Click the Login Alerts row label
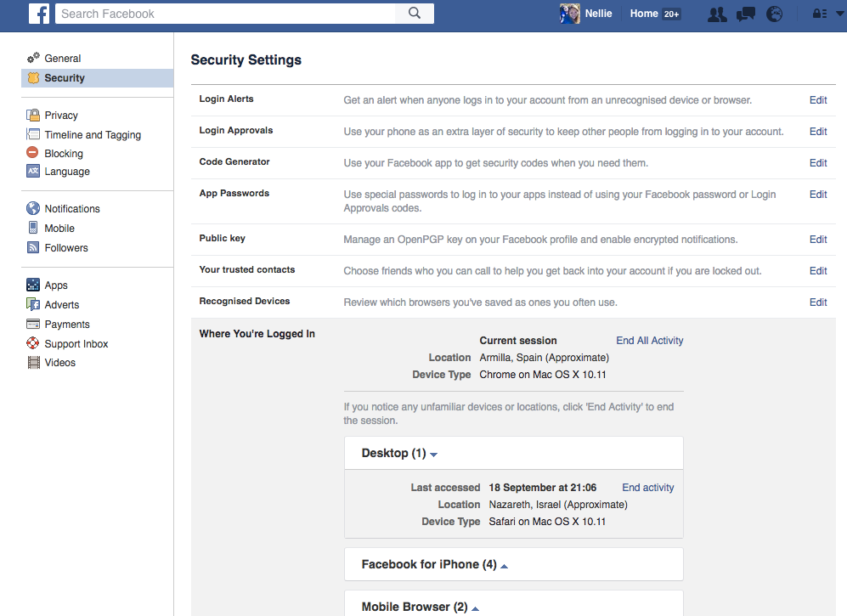 click(226, 99)
